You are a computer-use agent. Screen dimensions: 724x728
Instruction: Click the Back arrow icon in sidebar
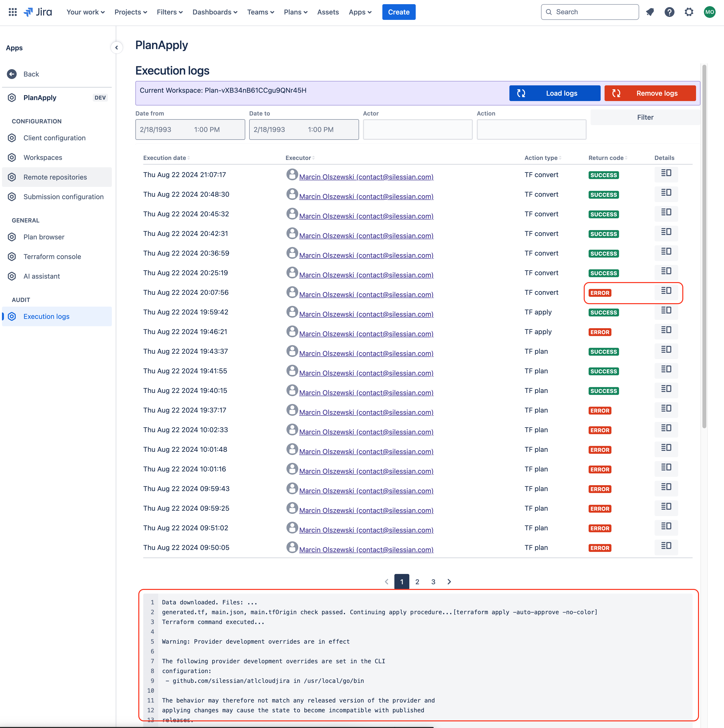[x=12, y=74]
